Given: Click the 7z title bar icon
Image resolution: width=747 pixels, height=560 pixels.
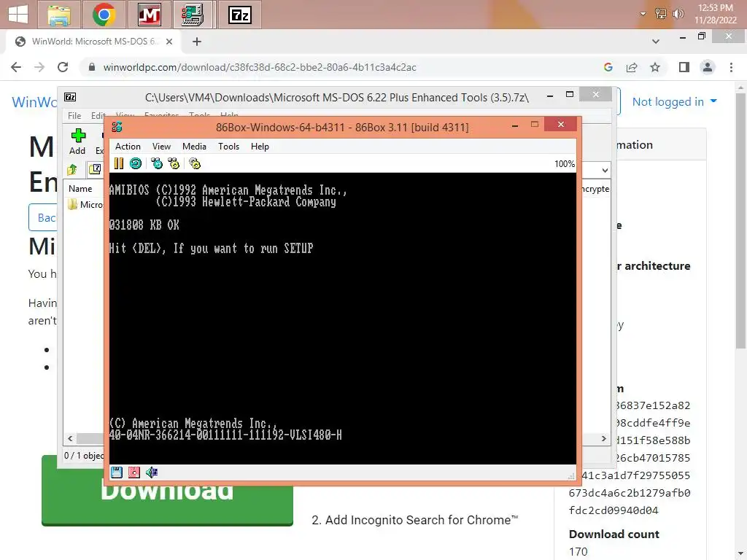Looking at the screenshot, I should (70, 97).
